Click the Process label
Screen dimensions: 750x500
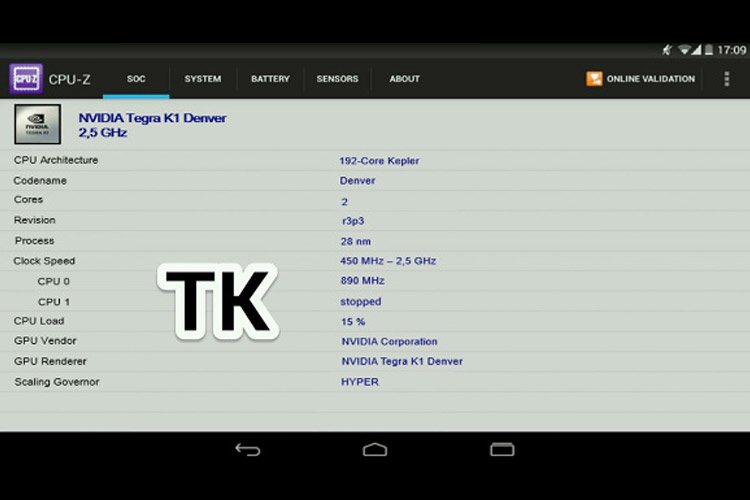coord(34,241)
